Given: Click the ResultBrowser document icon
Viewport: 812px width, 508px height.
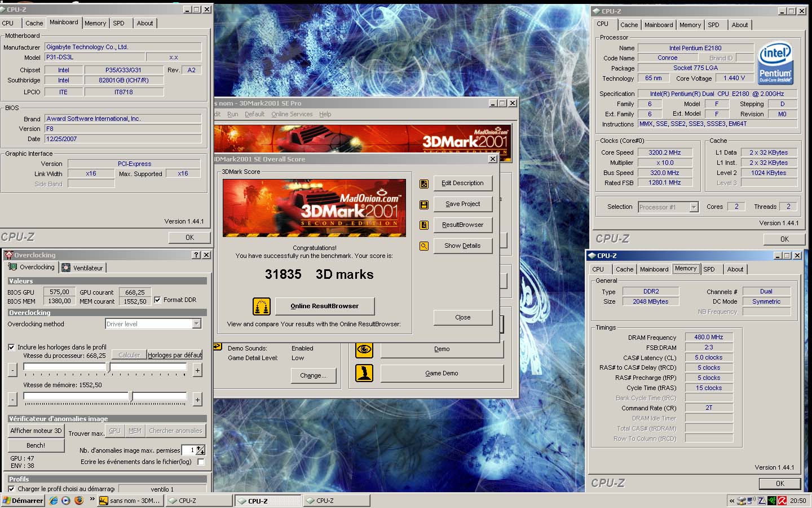Looking at the screenshot, I should click(x=424, y=225).
